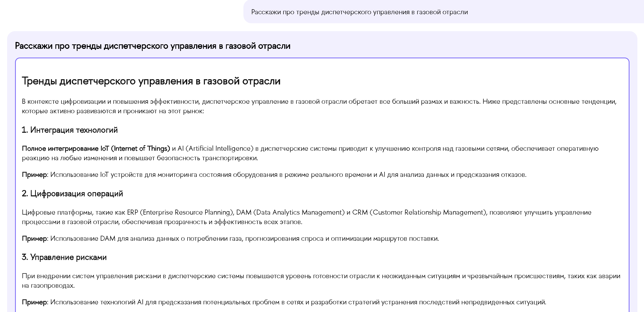Click example line about IoT устройств для мониторинга
This screenshot has height=312, width=644.
coord(274,174)
